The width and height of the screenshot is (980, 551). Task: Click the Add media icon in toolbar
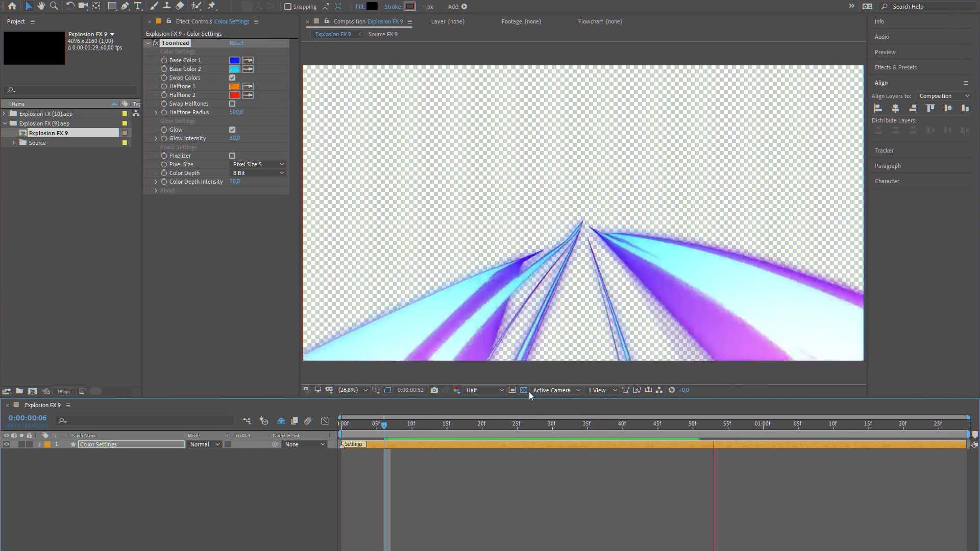[464, 6]
